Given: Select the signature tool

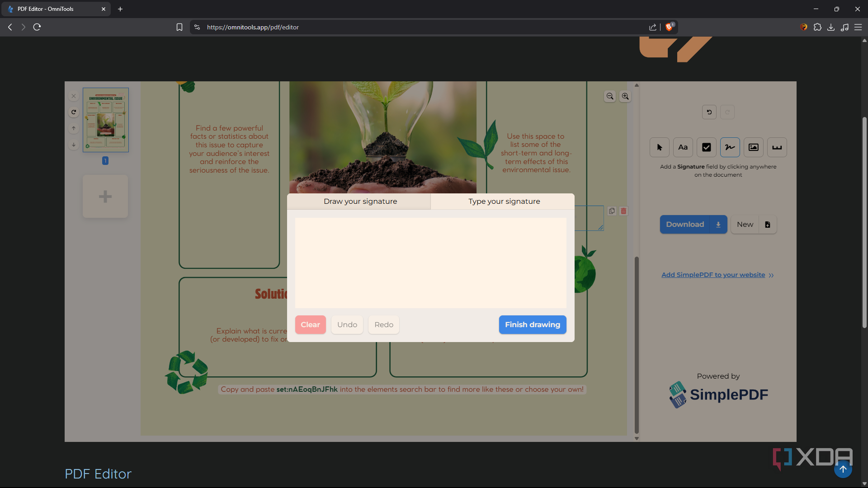Looking at the screenshot, I should (730, 147).
